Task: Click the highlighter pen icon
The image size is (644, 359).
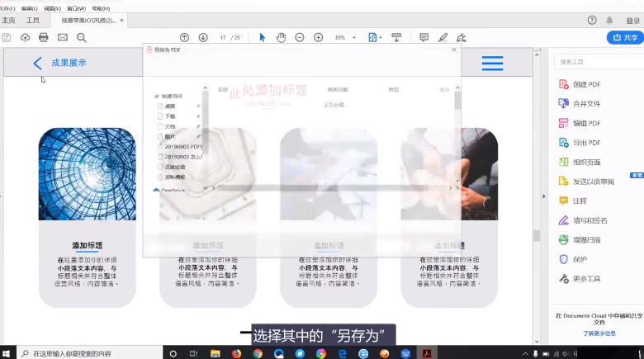Action: (x=443, y=37)
